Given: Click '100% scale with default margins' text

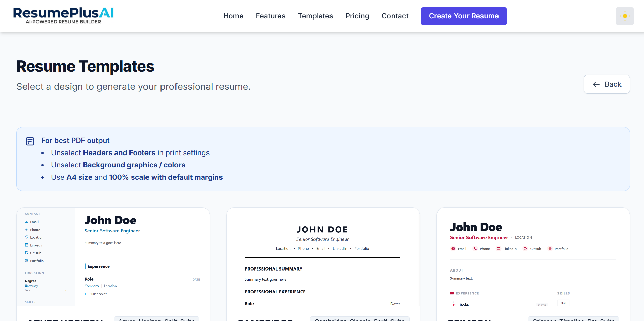Looking at the screenshot, I should 166,177.
